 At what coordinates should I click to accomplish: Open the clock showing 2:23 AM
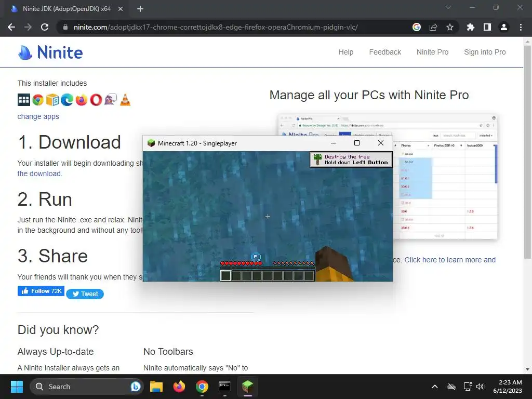(x=508, y=387)
